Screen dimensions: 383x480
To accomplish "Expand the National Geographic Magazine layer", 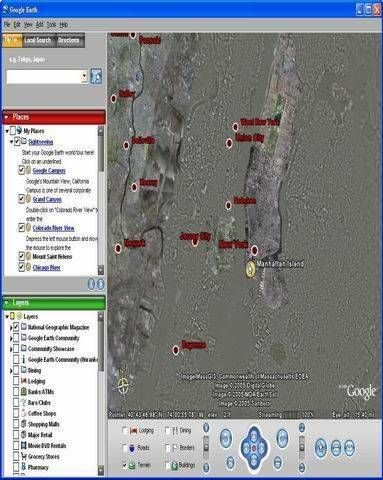I will tap(11, 328).
